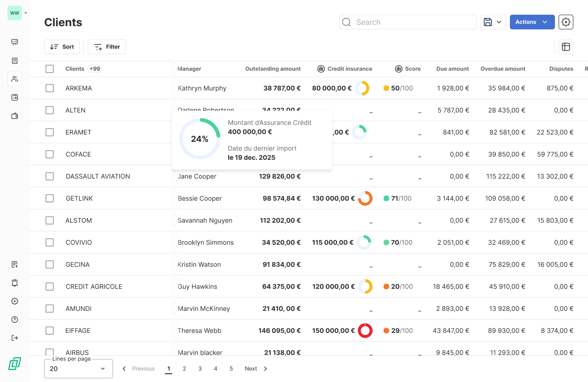Click ERAMET credit insurance donut chart
This screenshot has width=588, height=382.
click(359, 132)
